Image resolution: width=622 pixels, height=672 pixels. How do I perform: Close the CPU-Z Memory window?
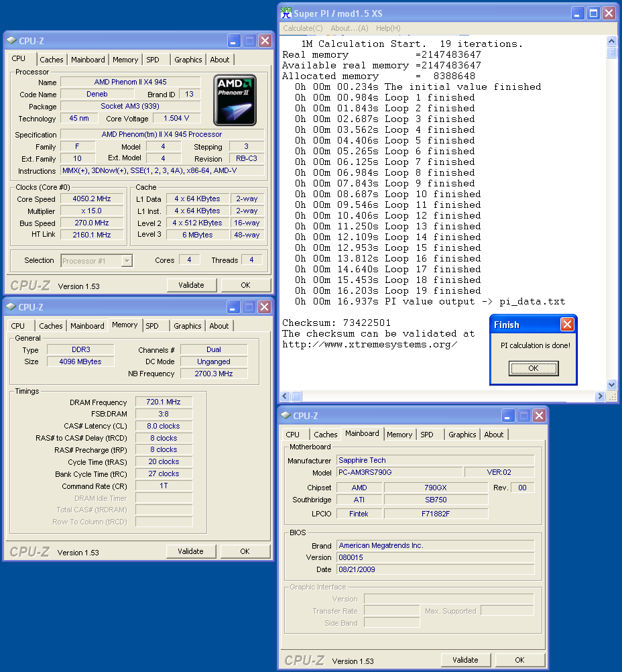[265, 307]
